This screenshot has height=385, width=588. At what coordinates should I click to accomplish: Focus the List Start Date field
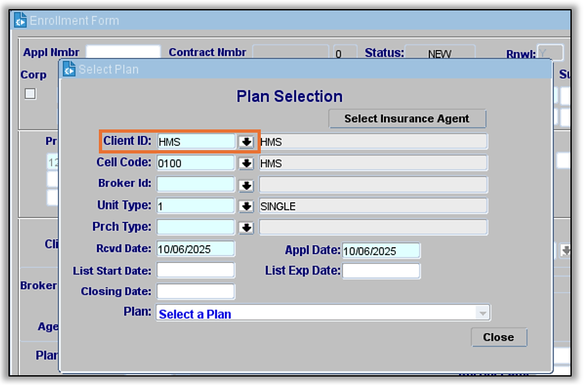(x=195, y=271)
